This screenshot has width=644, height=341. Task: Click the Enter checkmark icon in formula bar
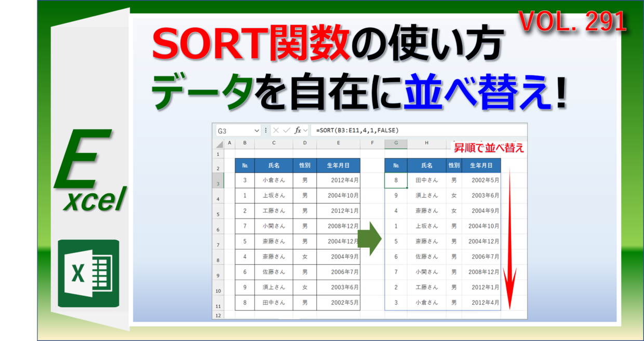coord(287,130)
